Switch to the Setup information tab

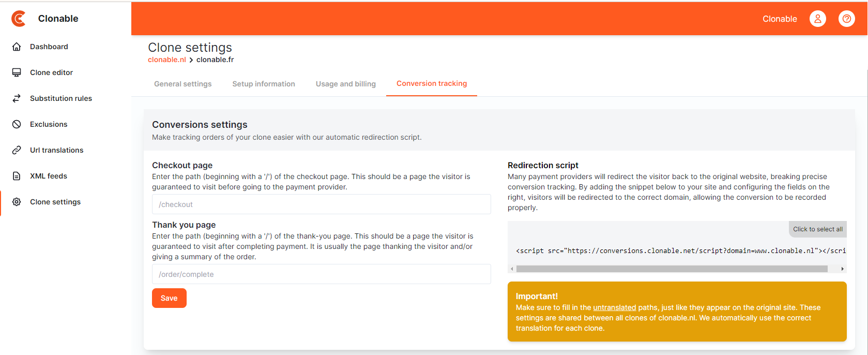pyautogui.click(x=264, y=84)
